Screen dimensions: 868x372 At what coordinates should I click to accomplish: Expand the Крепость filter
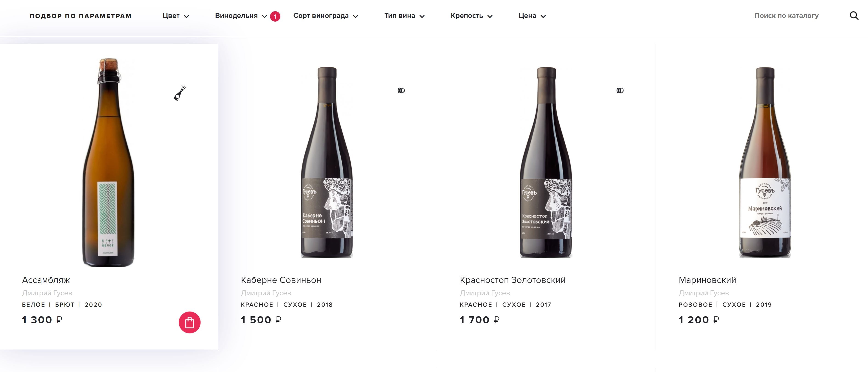coord(471,16)
